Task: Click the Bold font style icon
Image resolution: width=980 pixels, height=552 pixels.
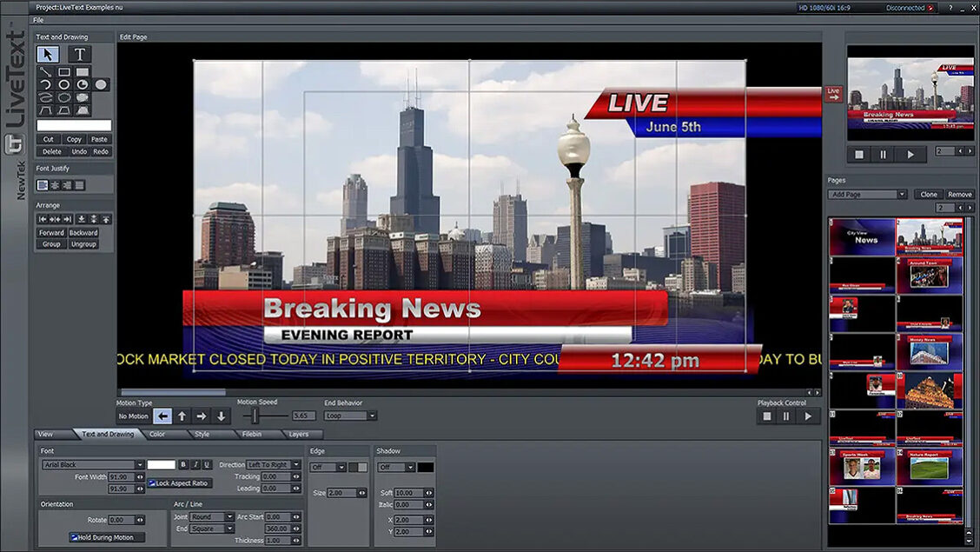Action: click(183, 465)
